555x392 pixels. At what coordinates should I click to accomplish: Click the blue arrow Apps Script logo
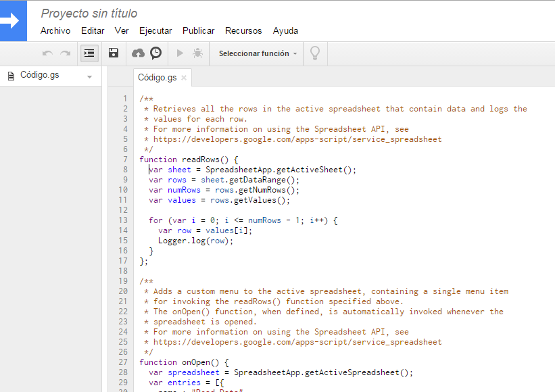12,21
